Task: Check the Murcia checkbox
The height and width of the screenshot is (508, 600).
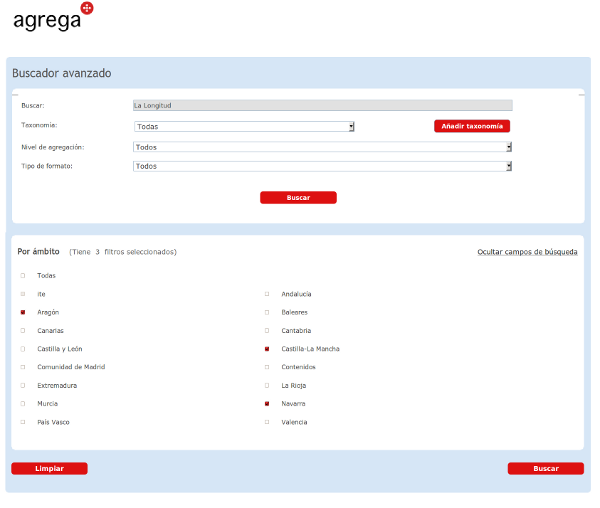Action: tap(23, 404)
